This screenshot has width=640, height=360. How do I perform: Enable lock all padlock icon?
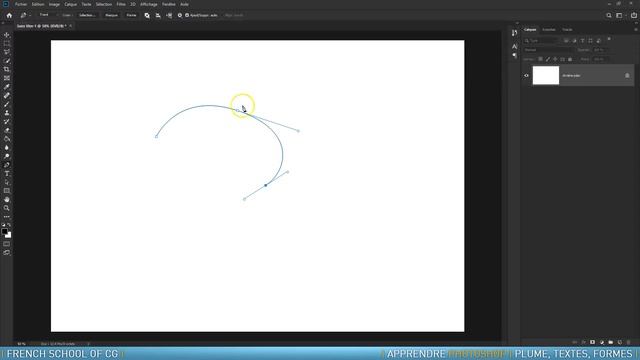[x=570, y=59]
